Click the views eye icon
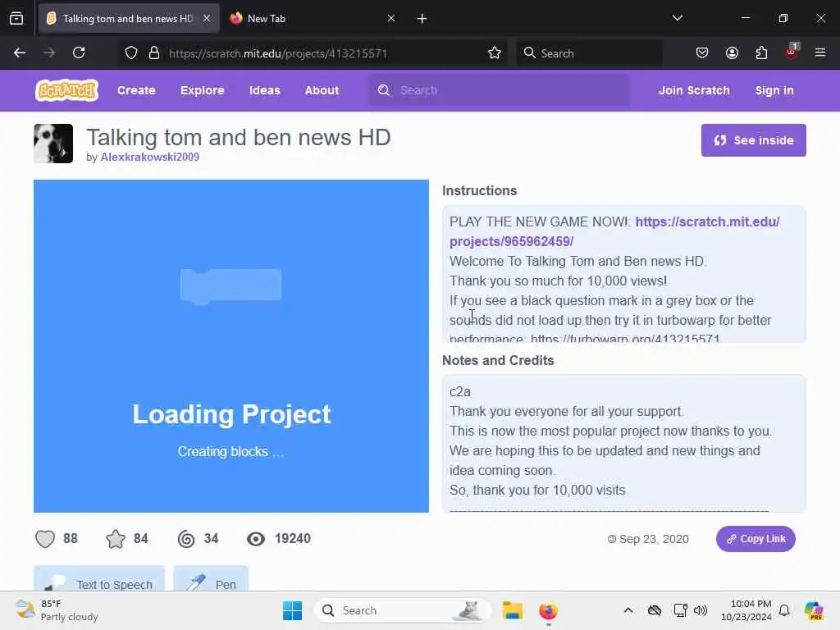 point(256,538)
